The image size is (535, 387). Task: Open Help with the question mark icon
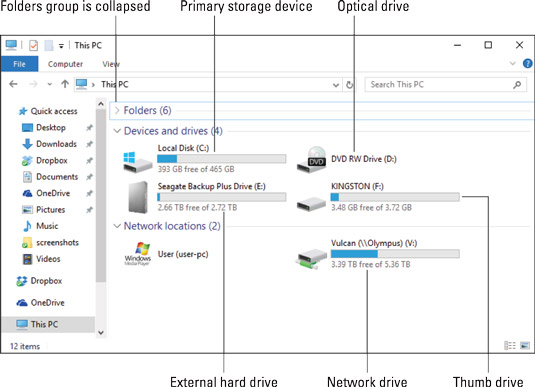[527, 63]
